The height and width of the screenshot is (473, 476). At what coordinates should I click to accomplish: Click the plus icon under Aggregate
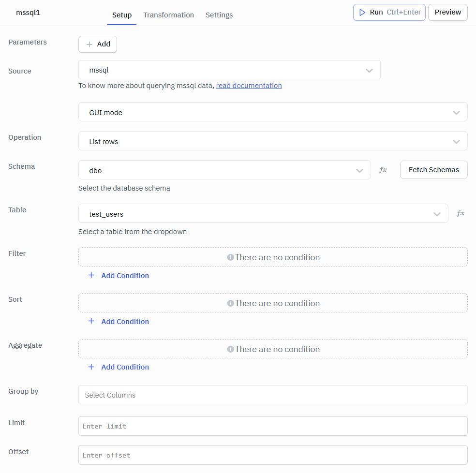click(x=91, y=367)
